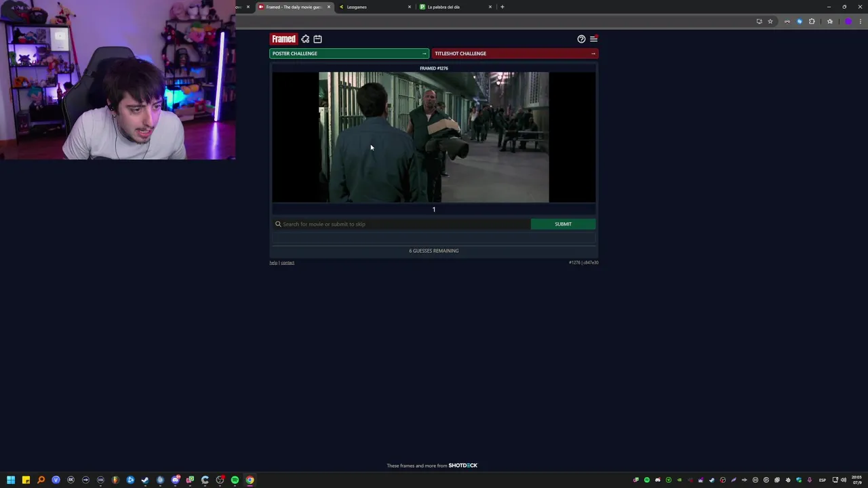This screenshot has width=868, height=488.
Task: Open the network icon in tray
Action: [835, 480]
